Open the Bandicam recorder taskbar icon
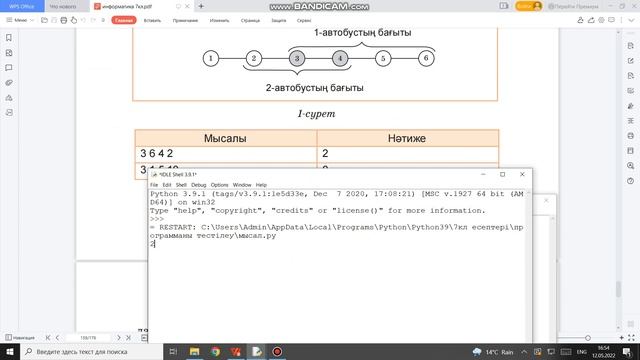 tap(277, 351)
